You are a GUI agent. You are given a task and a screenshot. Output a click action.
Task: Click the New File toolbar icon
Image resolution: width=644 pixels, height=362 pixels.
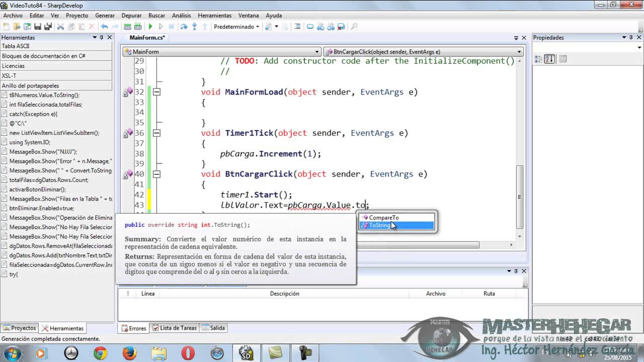pyautogui.click(x=7, y=27)
